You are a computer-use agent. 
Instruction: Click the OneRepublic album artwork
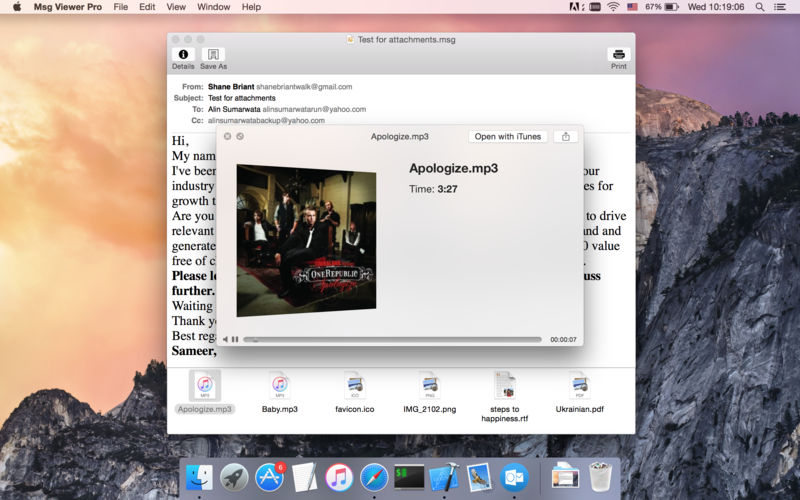pos(306,240)
